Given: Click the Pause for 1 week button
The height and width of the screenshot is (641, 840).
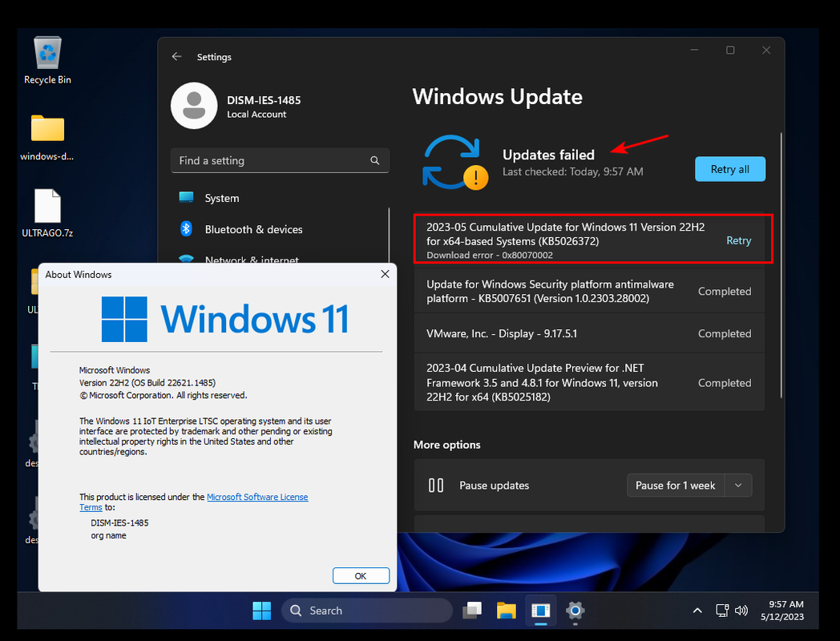Looking at the screenshot, I should (x=675, y=486).
